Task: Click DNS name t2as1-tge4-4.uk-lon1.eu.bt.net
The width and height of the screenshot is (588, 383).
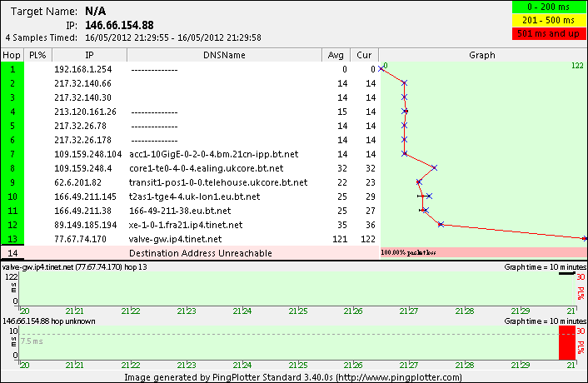Action: 195,196
